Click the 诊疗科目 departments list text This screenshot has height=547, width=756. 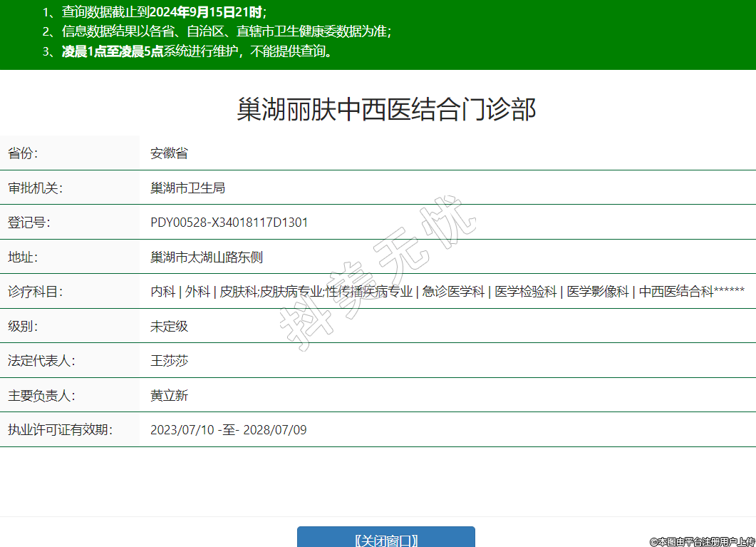tap(447, 292)
